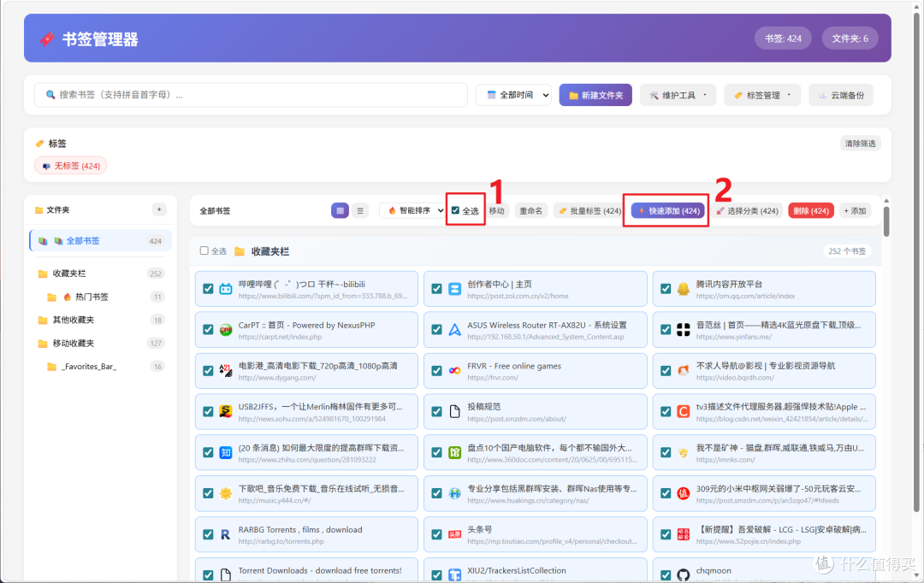
Task: Click the 快速添加 (424) button
Action: click(x=668, y=211)
